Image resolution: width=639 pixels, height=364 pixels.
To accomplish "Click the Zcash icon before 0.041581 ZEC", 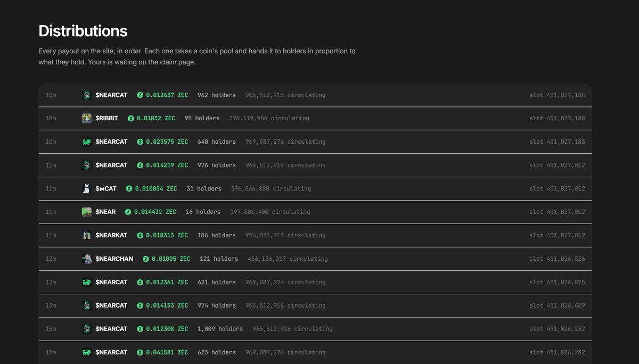I will [x=140, y=352].
